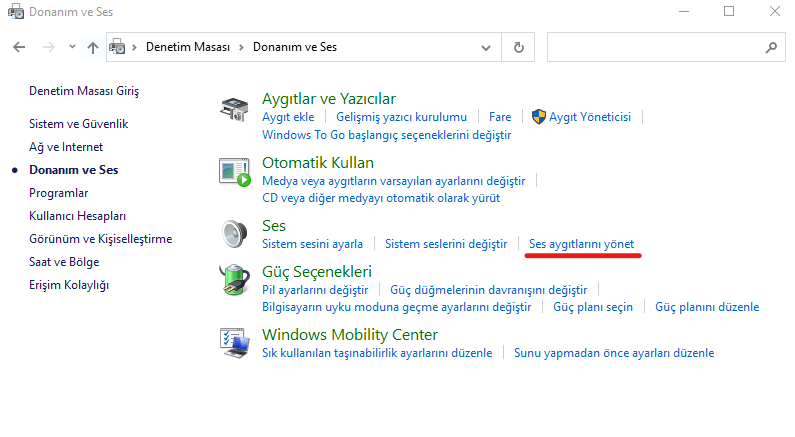Click Güç planı seçin

593,307
